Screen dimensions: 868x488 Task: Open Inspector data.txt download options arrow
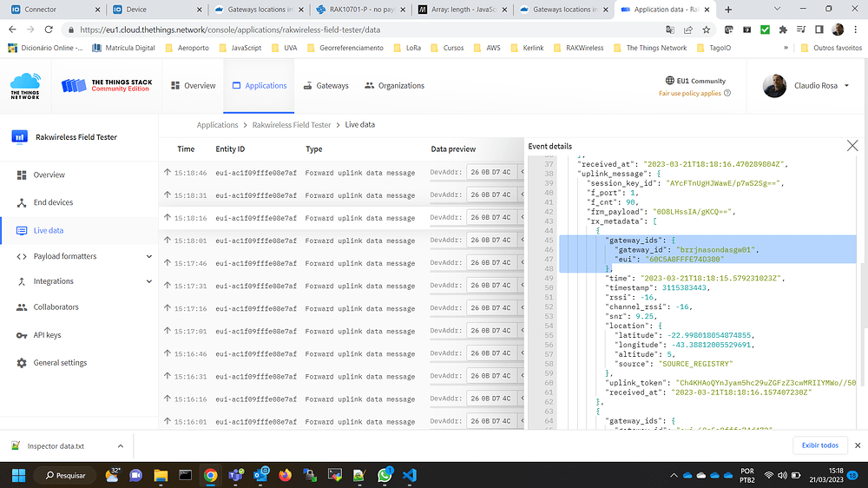(121, 446)
